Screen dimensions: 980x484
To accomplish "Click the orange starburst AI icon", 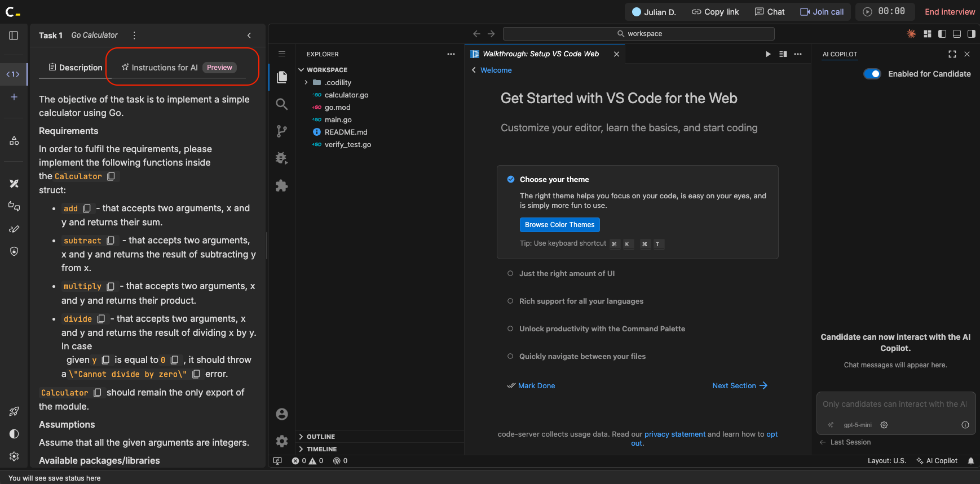I will click(911, 34).
